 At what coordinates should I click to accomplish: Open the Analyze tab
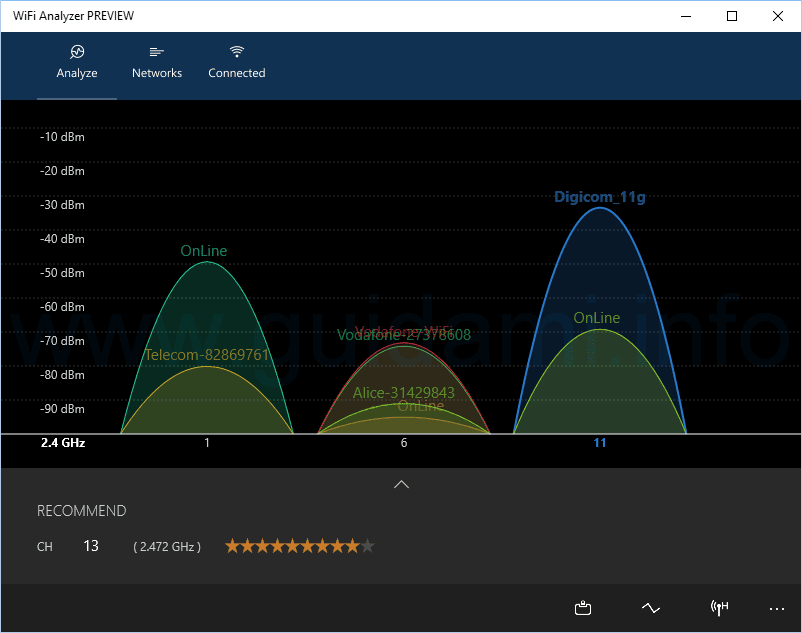[x=77, y=65]
